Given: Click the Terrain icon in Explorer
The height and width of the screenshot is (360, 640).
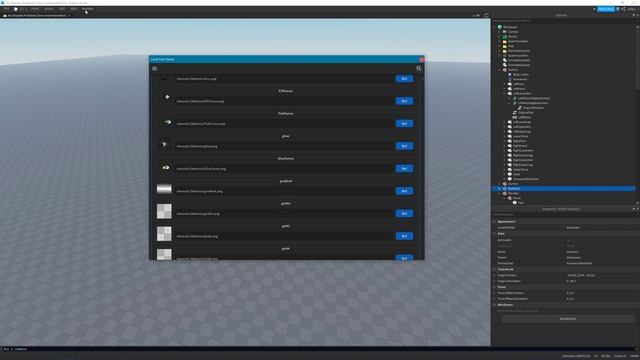Looking at the screenshot, I should (505, 36).
